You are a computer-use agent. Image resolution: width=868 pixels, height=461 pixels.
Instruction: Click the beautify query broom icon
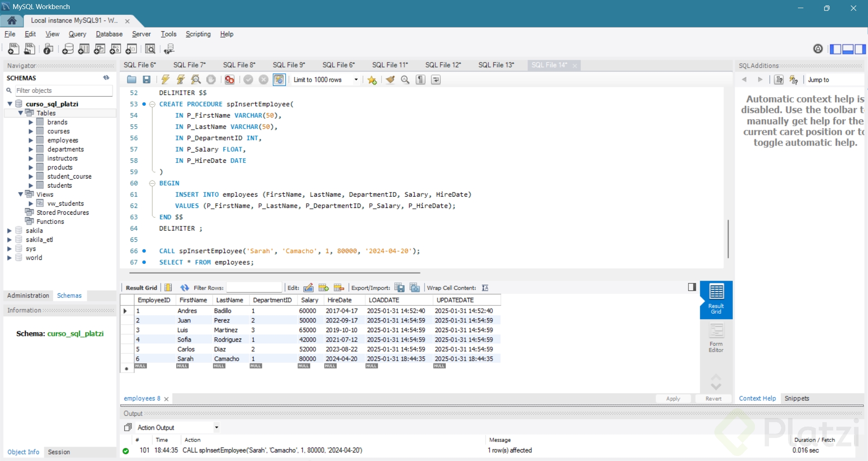390,80
